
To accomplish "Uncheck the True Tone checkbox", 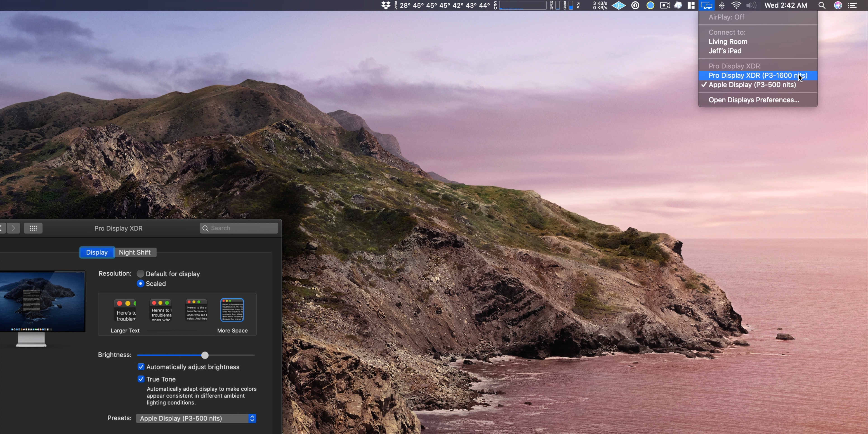I will click(141, 379).
